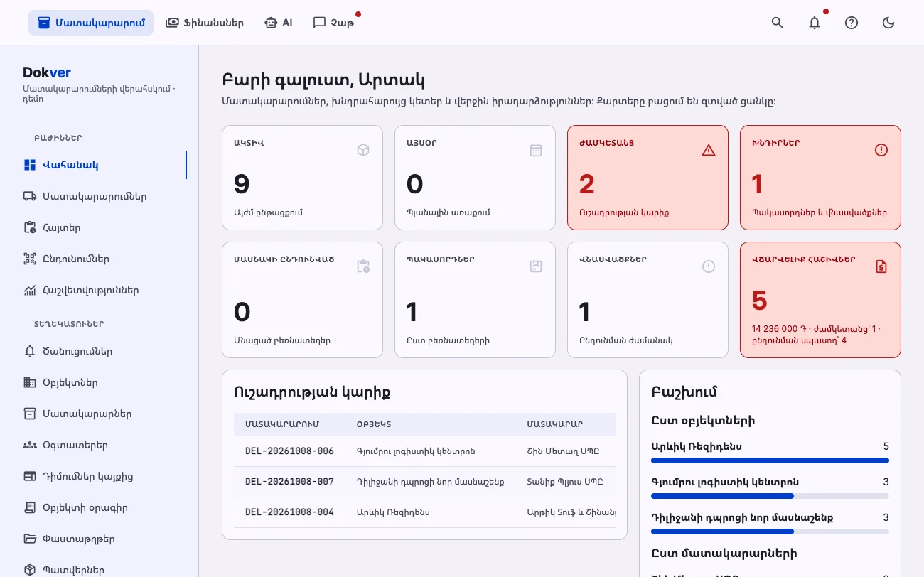Screen dimensions: 924x577
Task: Open the search magnifier icon
Action: 778,23
